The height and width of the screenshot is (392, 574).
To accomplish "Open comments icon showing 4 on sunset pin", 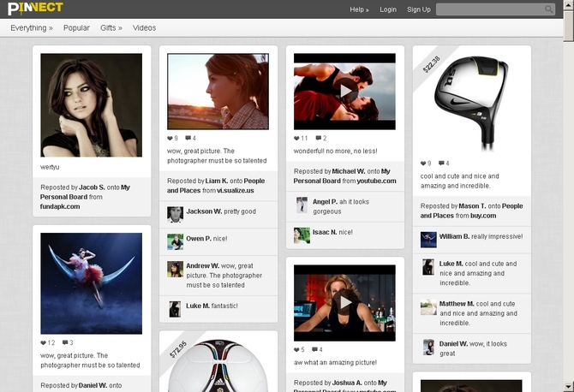I will click(188, 138).
